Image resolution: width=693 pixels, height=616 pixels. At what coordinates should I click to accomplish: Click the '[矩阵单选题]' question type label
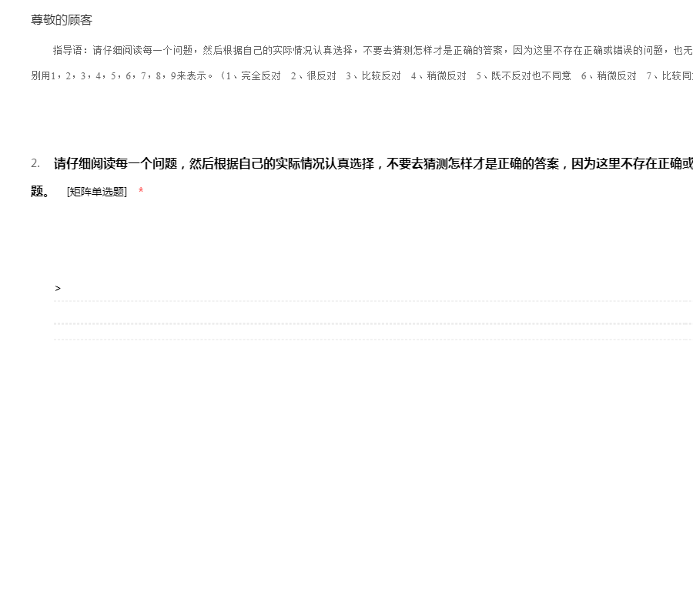pyautogui.click(x=97, y=192)
